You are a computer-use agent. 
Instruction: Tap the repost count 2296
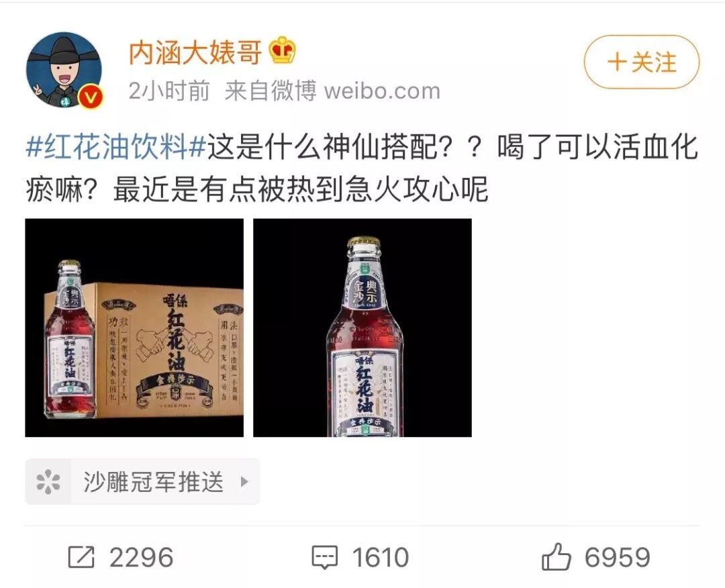coord(141,557)
